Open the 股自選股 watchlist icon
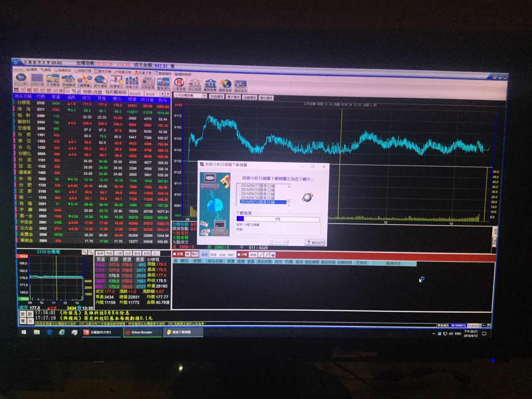The width and height of the screenshot is (532, 399). tap(101, 81)
